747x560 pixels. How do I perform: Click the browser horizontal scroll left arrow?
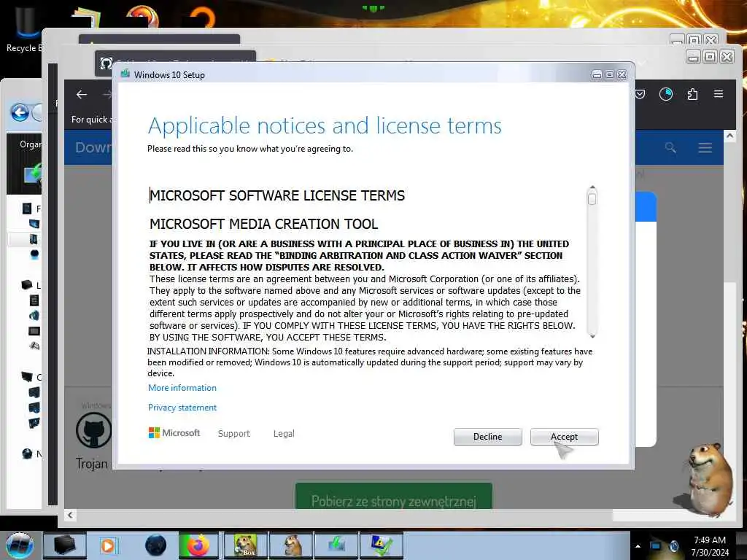[70, 515]
